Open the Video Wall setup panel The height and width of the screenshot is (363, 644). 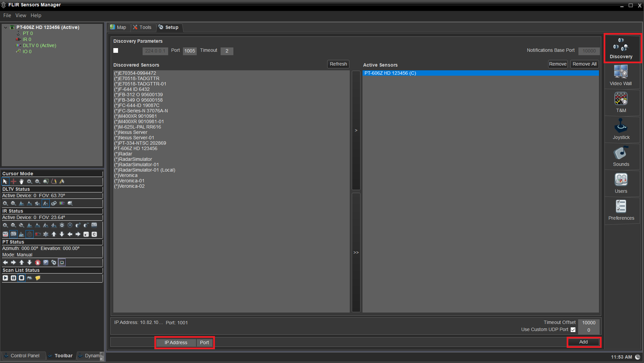tap(621, 76)
